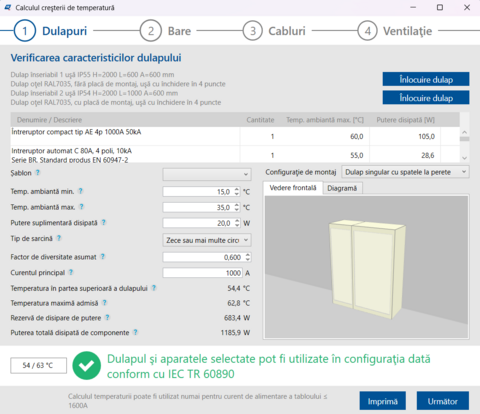Switch to Vedere frontală tab
Viewport: 480px width, 414px height.
tap(293, 188)
